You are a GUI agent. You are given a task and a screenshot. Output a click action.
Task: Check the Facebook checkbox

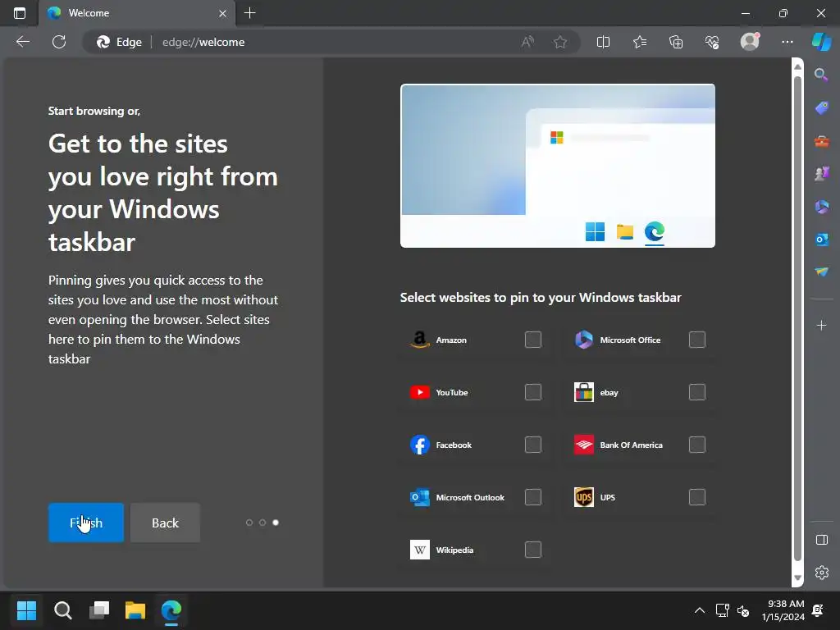coord(533,445)
